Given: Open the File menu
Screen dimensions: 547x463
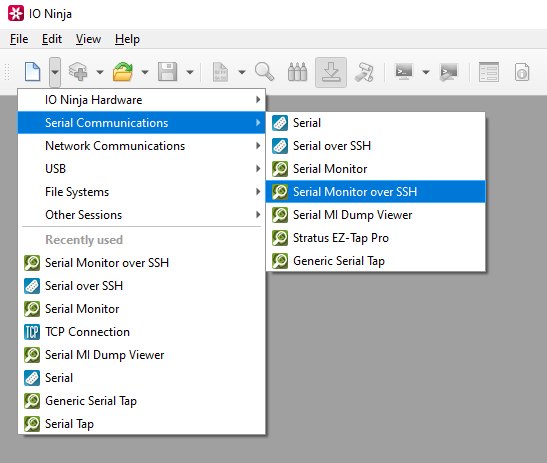Looking at the screenshot, I should coord(19,39).
